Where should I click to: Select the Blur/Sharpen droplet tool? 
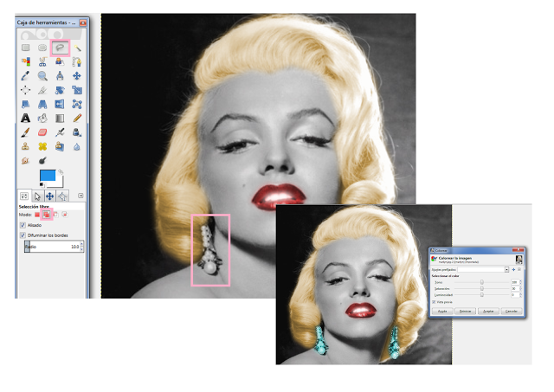[x=77, y=146]
